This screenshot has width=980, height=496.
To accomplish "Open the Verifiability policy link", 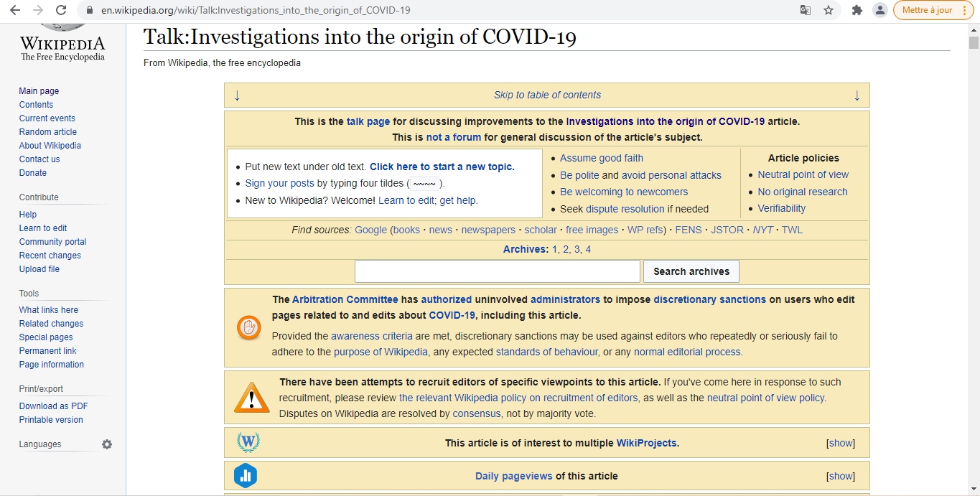I will pos(782,209).
